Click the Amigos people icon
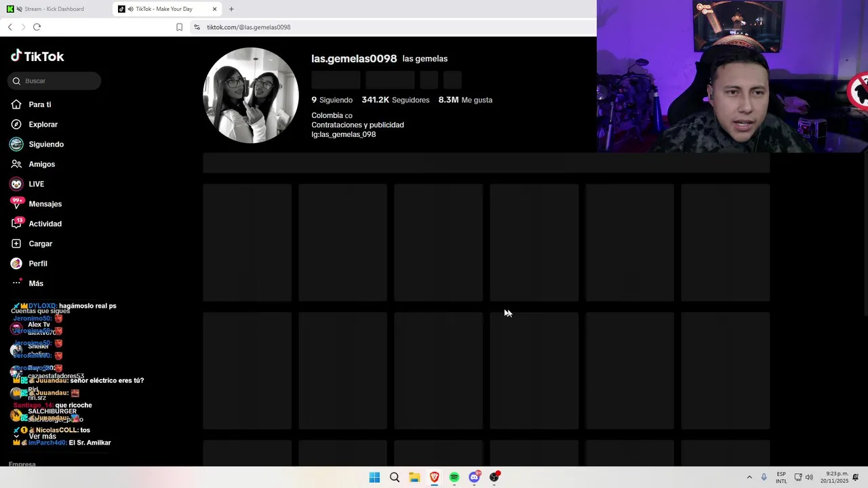868x488 pixels. [16, 164]
